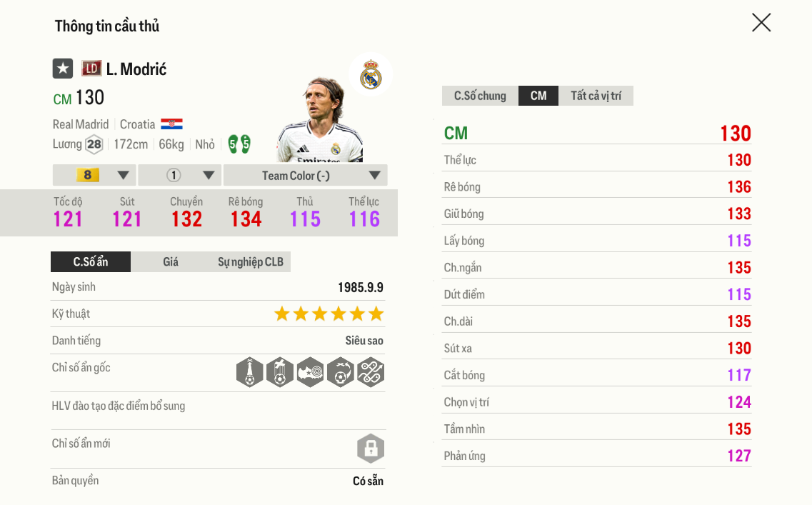Viewport: 812px width, 505px height.
Task: Click the LD season badge icon
Action: [91, 69]
